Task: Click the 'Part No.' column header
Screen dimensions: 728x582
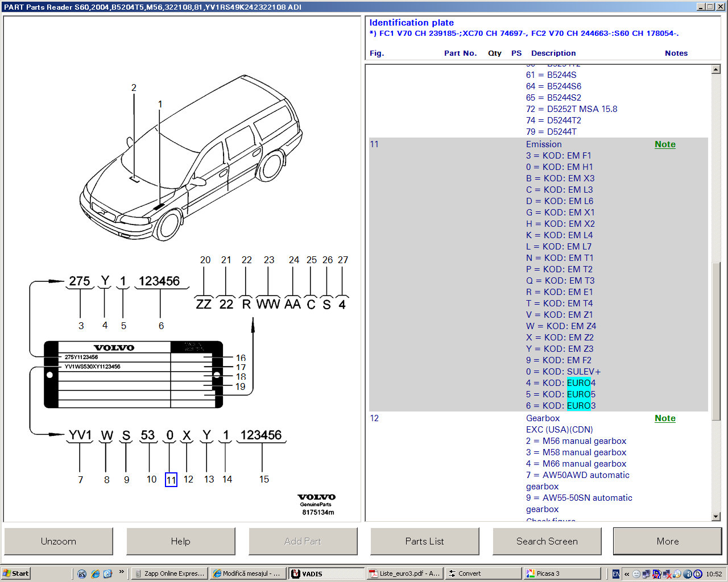Action: click(x=460, y=53)
